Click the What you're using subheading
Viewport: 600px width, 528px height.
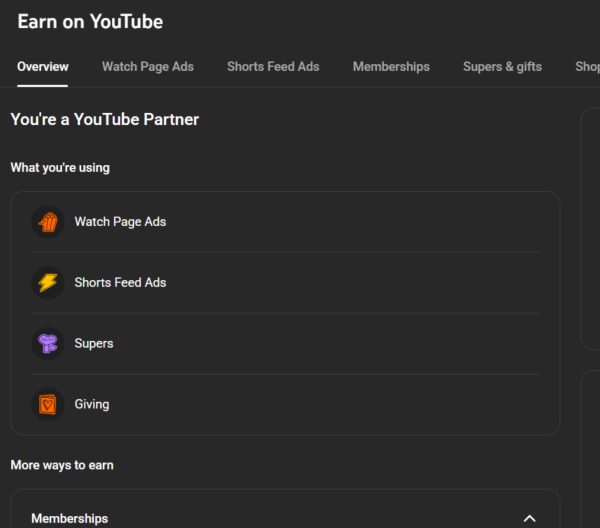(60, 168)
